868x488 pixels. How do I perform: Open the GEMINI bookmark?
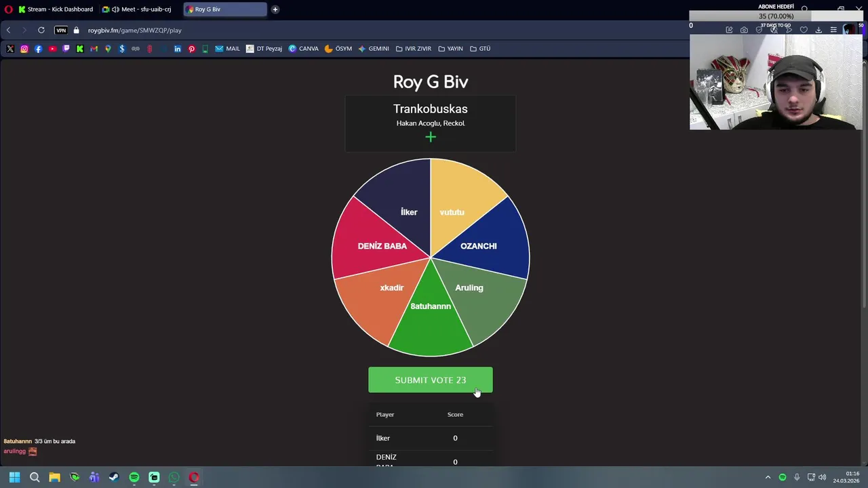pyautogui.click(x=374, y=49)
